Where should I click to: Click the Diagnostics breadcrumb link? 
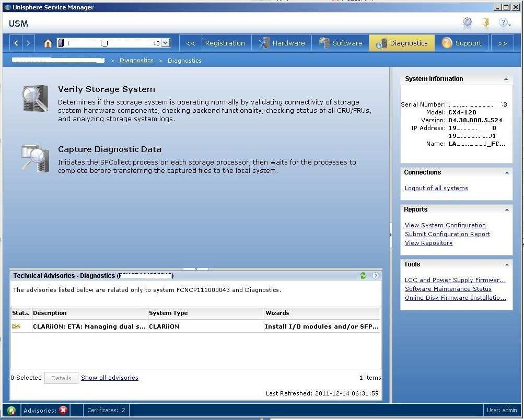[x=136, y=60]
